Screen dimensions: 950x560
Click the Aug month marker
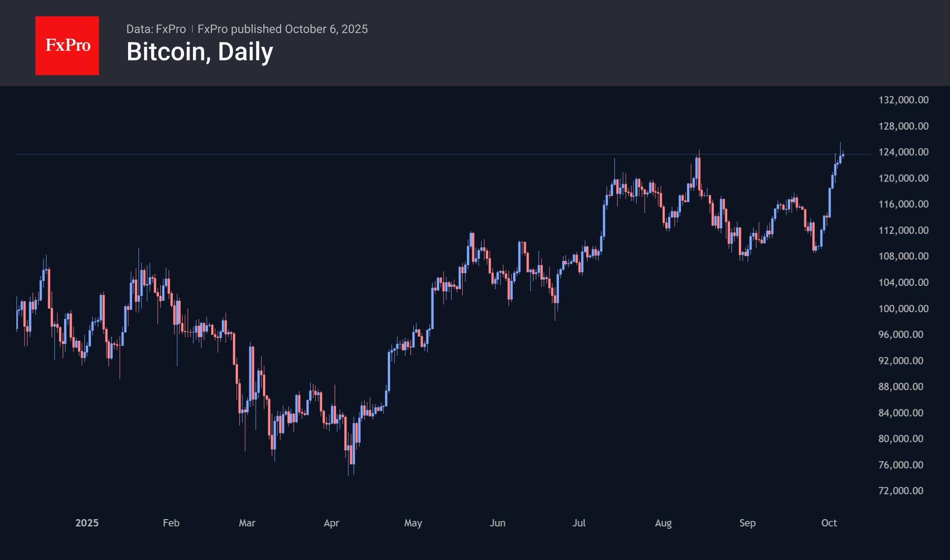pyautogui.click(x=663, y=523)
